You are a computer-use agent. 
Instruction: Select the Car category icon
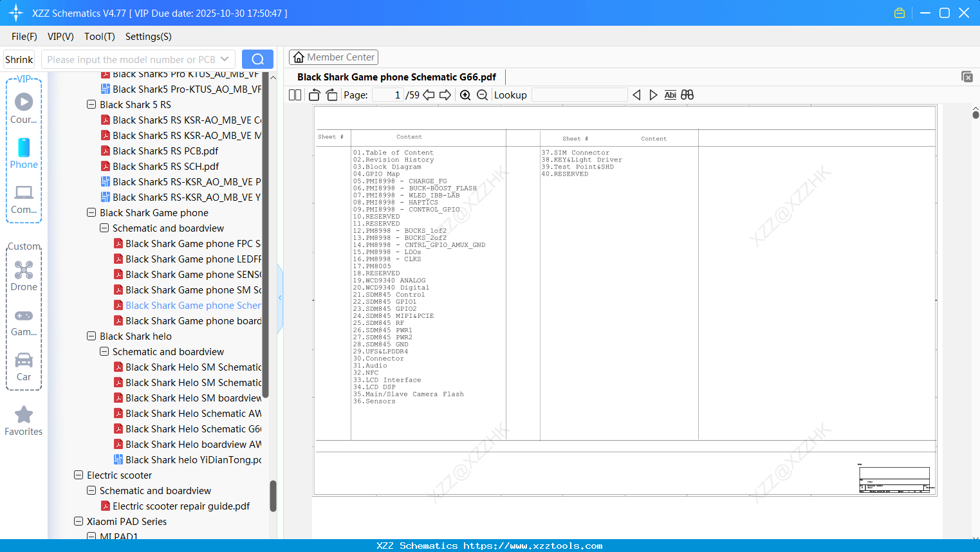(x=24, y=367)
